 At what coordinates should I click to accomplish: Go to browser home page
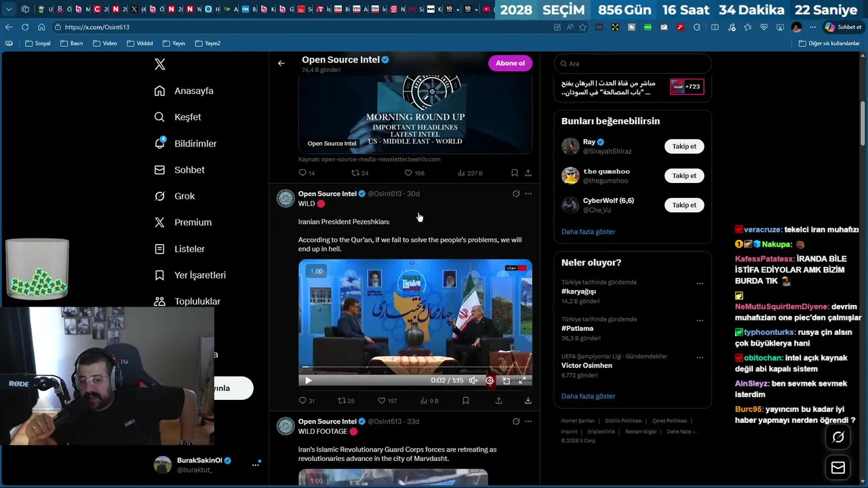click(x=41, y=27)
